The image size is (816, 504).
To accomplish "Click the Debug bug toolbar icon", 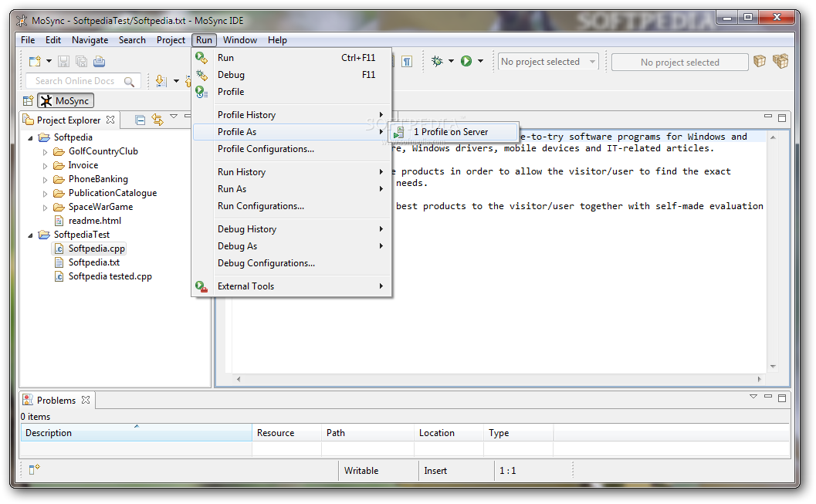I will [437, 62].
